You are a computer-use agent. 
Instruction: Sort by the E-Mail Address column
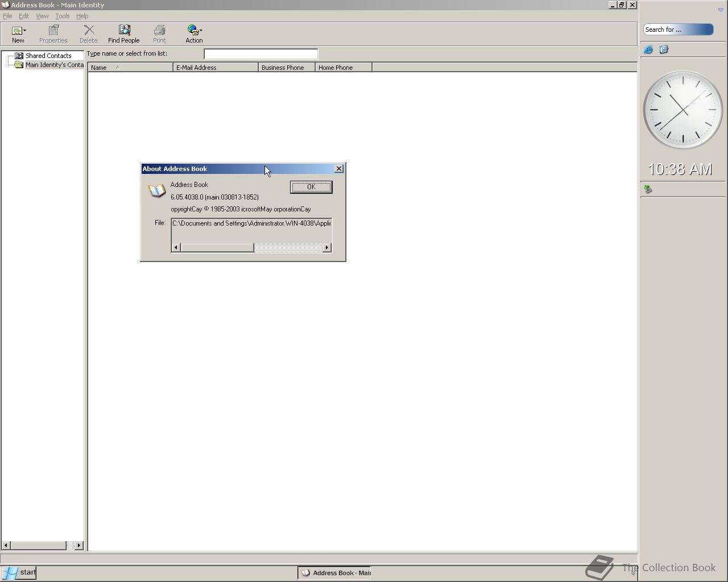tap(216, 68)
